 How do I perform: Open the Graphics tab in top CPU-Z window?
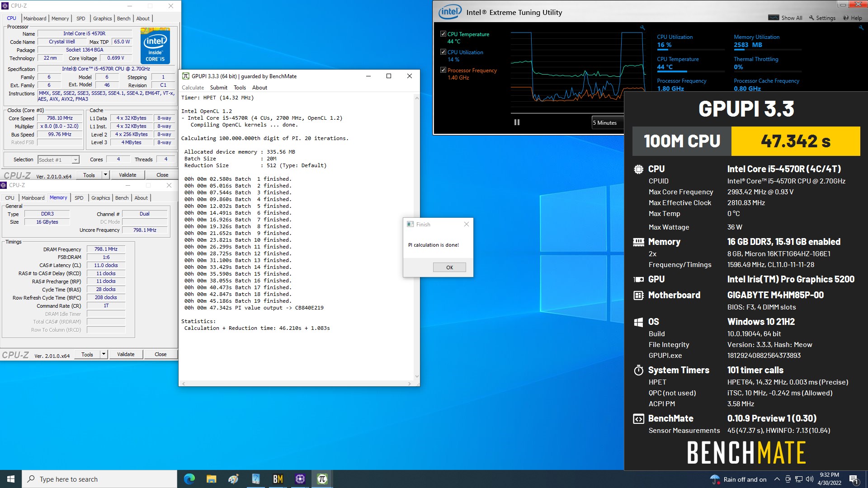point(103,19)
